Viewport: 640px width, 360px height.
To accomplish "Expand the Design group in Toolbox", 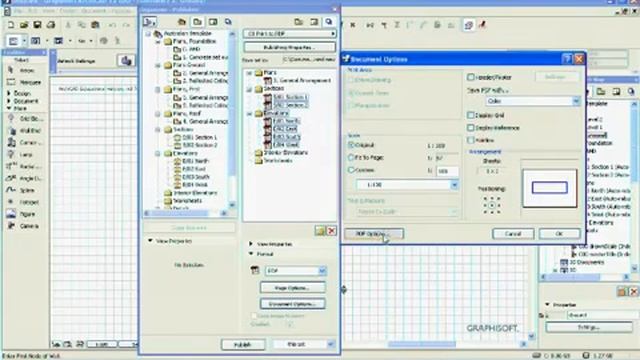I will pos(9,93).
